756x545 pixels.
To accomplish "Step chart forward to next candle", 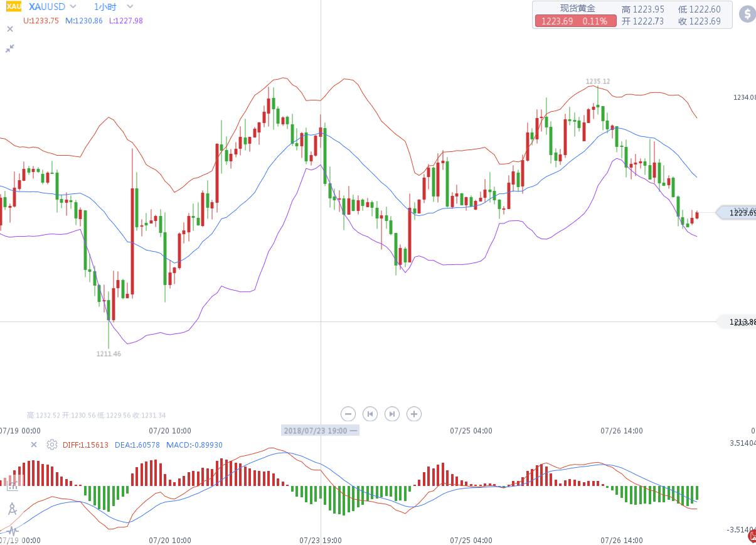I will pyautogui.click(x=392, y=414).
